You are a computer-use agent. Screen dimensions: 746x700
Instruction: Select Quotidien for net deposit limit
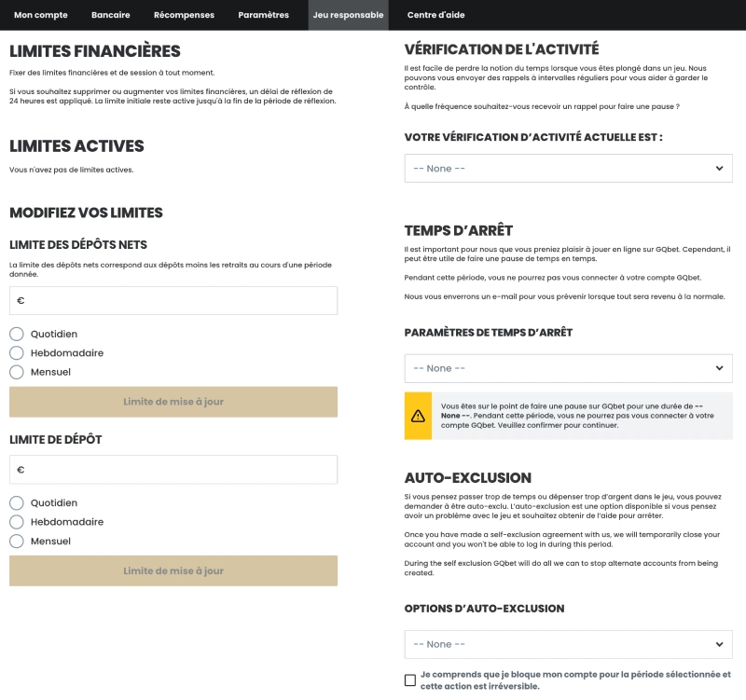17,334
